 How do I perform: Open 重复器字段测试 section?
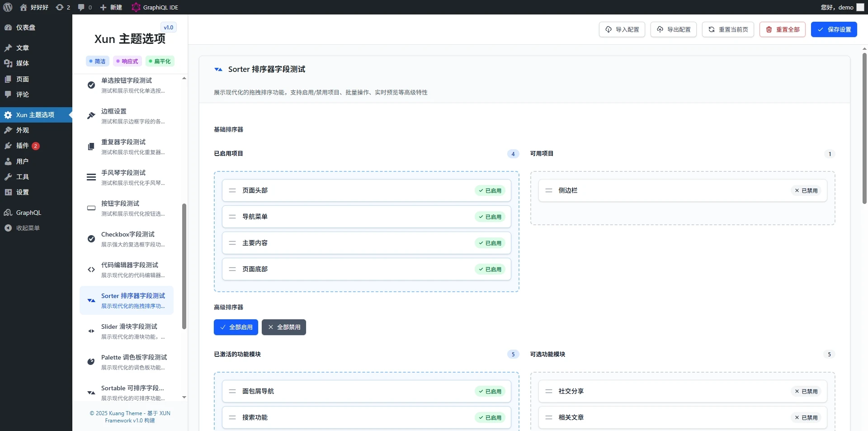click(x=127, y=147)
